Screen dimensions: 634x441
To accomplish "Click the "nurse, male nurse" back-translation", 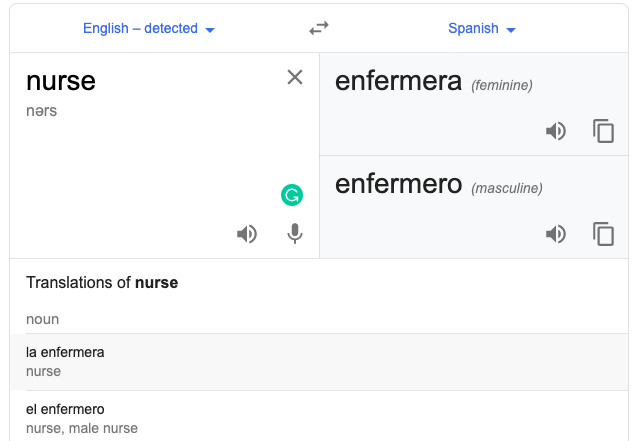I will 82,428.
